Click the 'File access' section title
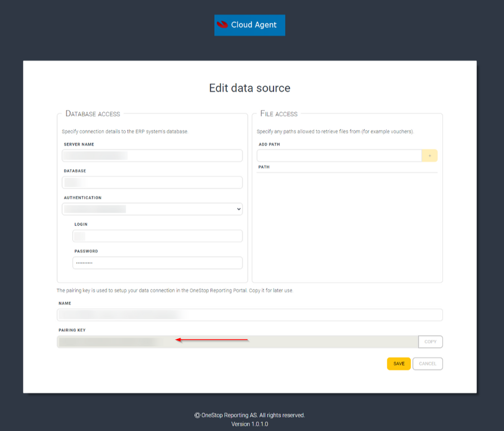This screenshot has height=431, width=504. (278, 114)
